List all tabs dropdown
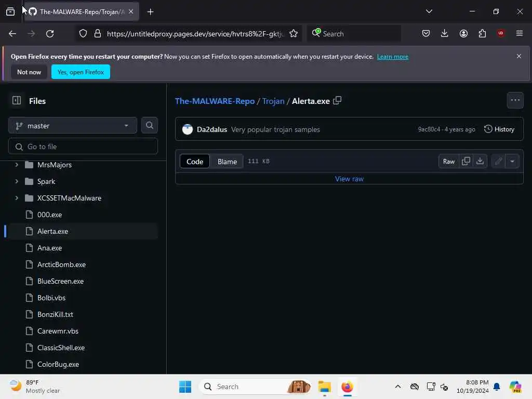The image size is (532, 399). tap(429, 11)
